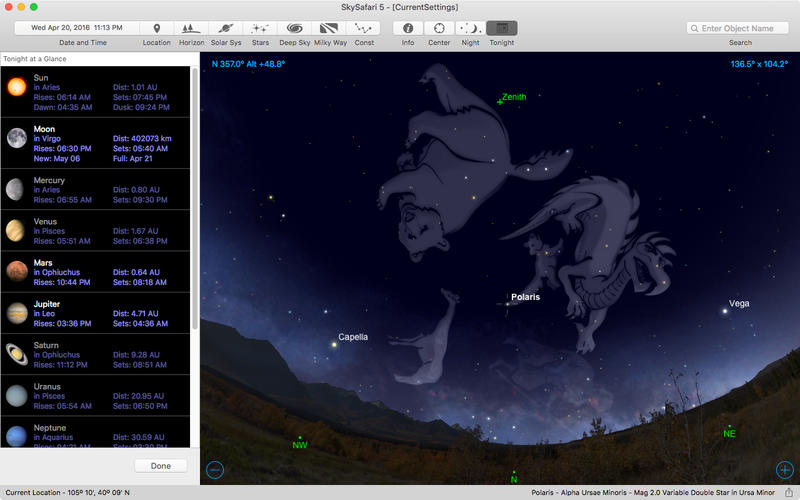Click Uranus 'Dist: 20.95 AU' text
This screenshot has height=500, width=800.
(x=138, y=396)
